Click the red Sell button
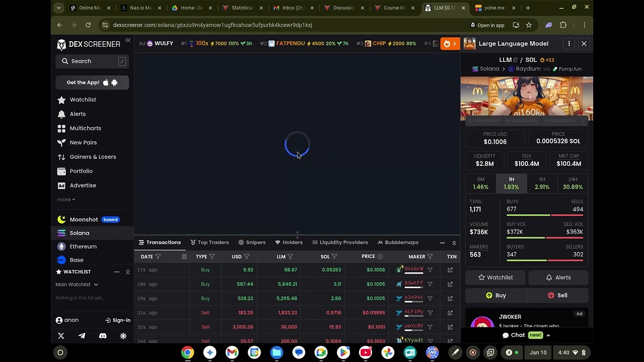Screen dimensions: 644x362 tap(557, 296)
